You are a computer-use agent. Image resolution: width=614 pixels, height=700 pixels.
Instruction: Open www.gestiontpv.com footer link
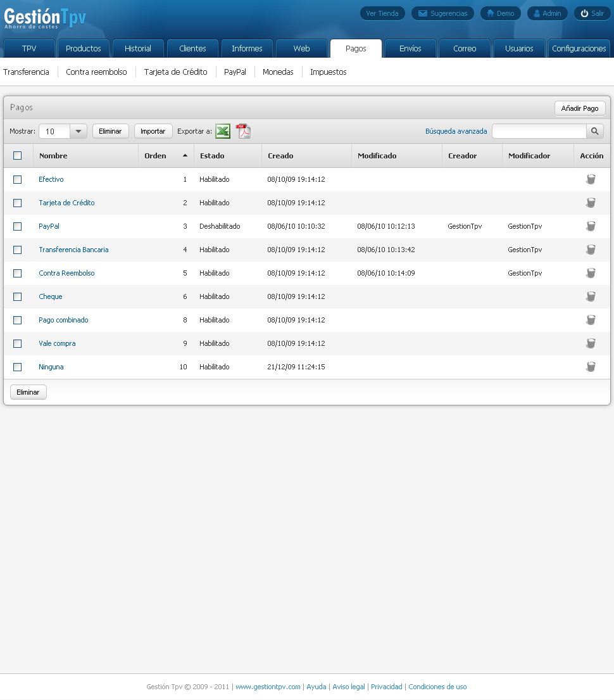click(268, 687)
